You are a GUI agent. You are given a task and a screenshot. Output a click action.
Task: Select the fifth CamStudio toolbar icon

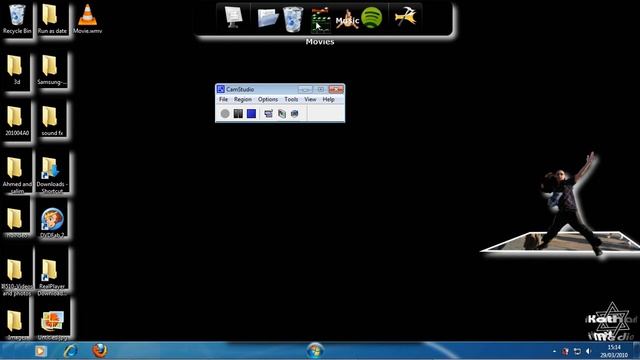pyautogui.click(x=282, y=113)
